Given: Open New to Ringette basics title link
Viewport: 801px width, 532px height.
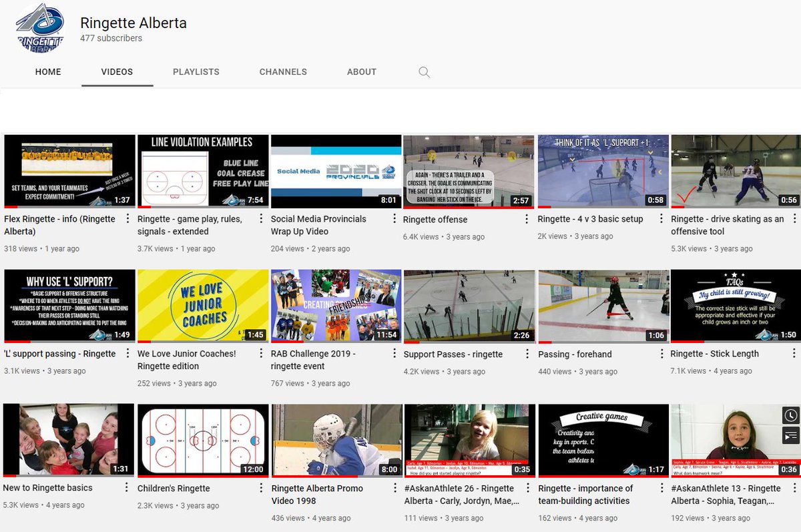Looking at the screenshot, I should pyautogui.click(x=48, y=488).
